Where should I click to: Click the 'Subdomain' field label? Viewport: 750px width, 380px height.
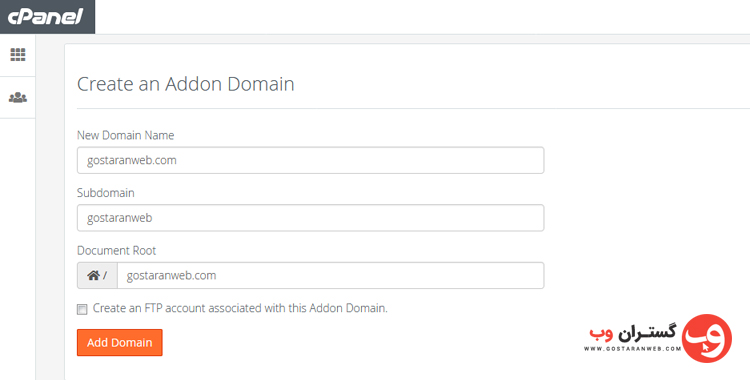[x=106, y=193]
